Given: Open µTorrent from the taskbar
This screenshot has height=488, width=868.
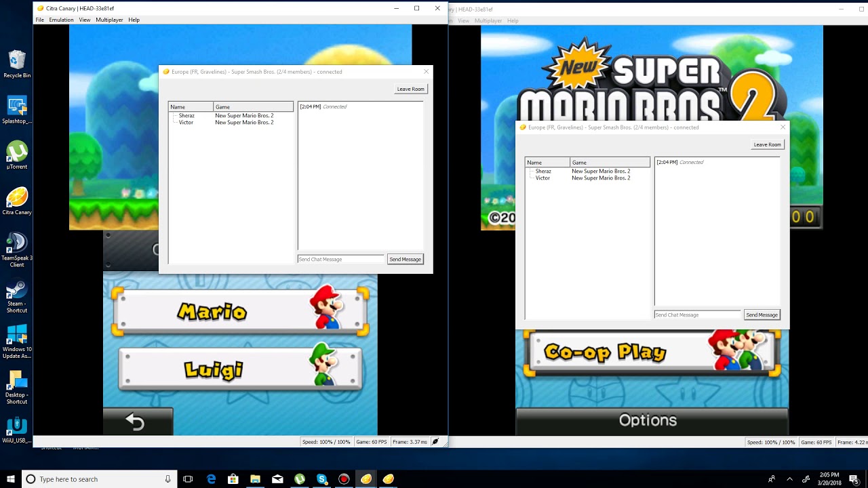Looking at the screenshot, I should [x=300, y=479].
